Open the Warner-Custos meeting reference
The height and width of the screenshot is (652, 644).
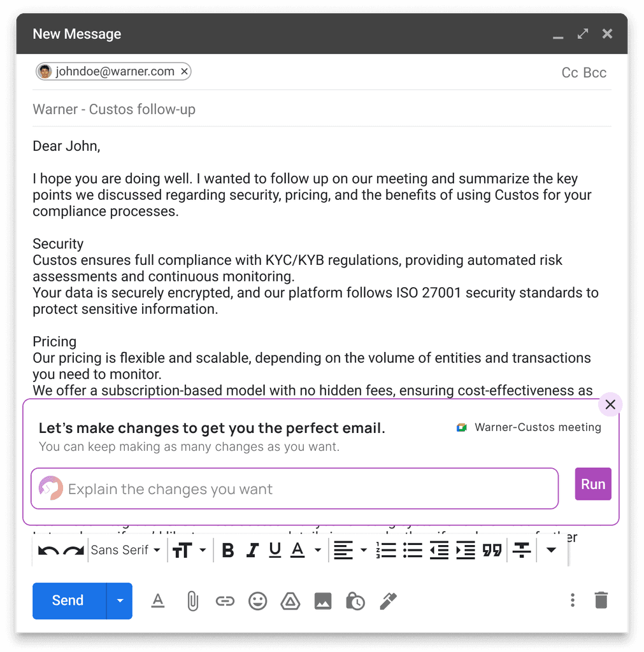click(528, 427)
